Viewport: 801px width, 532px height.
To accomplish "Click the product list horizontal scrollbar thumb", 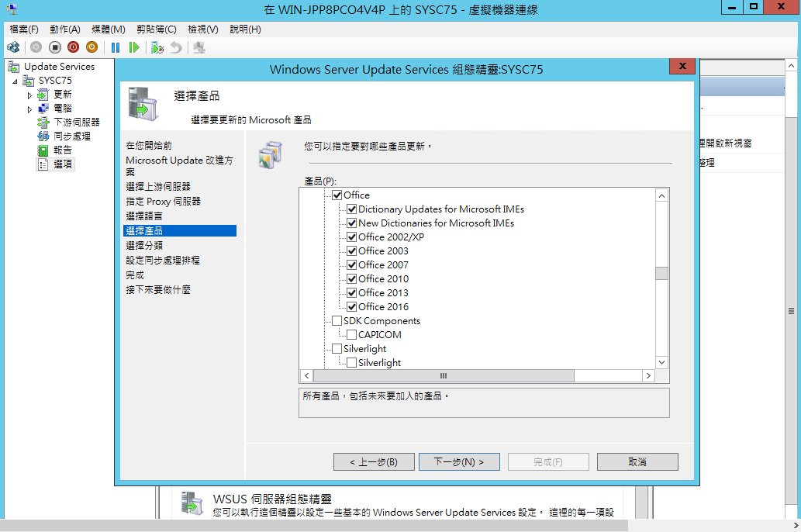I will pyautogui.click(x=444, y=375).
